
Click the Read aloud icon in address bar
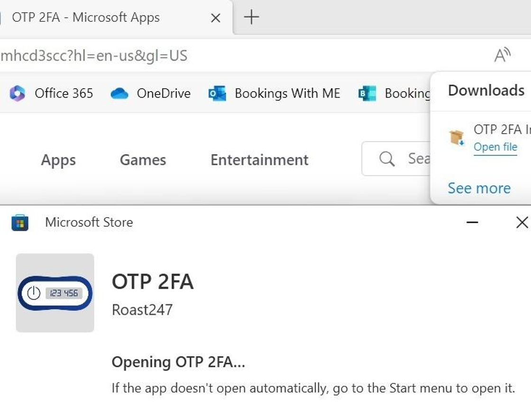click(x=502, y=55)
